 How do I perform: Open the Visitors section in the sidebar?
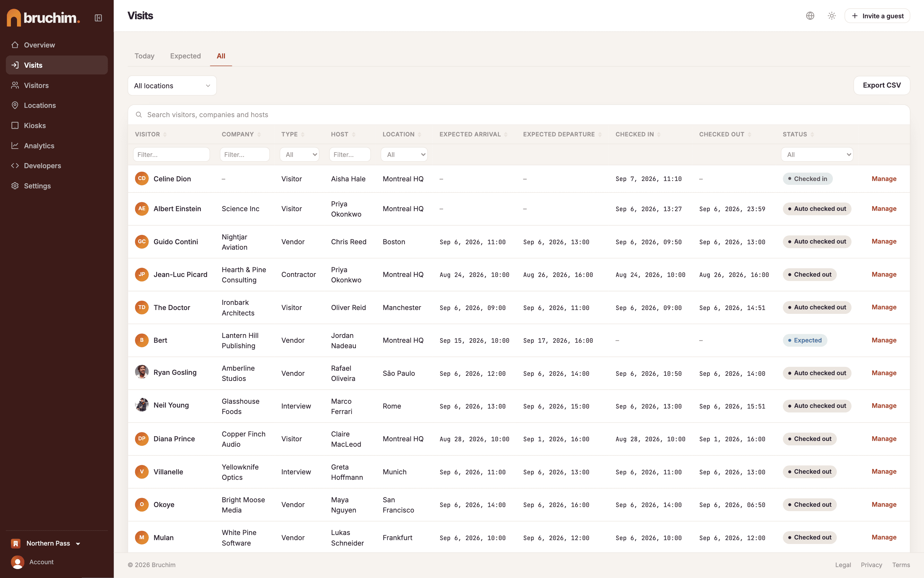coord(56,85)
